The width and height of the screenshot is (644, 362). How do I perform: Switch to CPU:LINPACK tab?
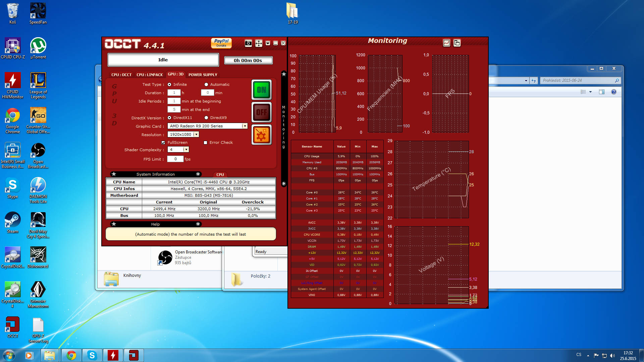[x=150, y=75]
